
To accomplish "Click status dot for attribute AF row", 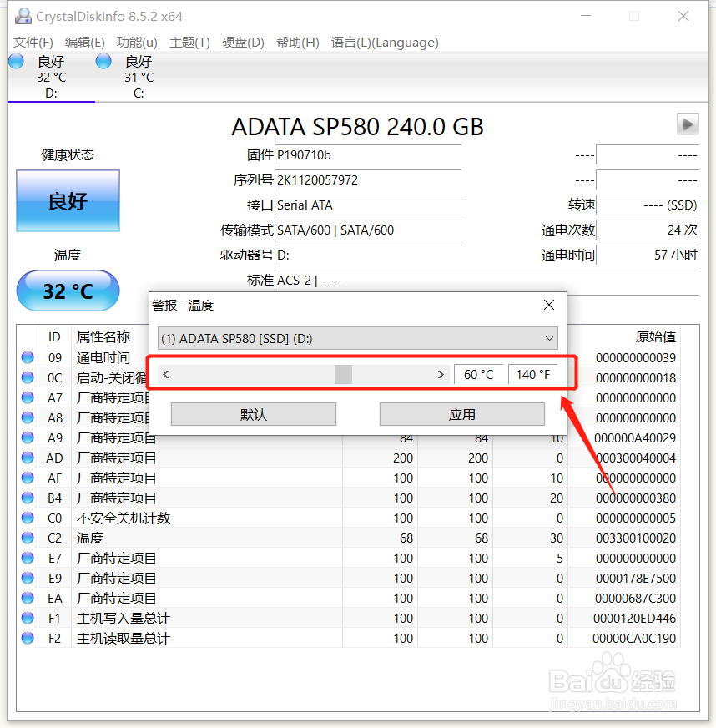I will click(28, 478).
